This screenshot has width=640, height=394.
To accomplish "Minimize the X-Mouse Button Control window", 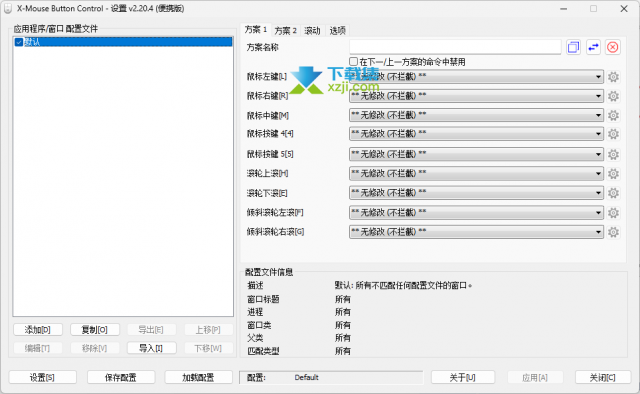I will coord(563,9).
